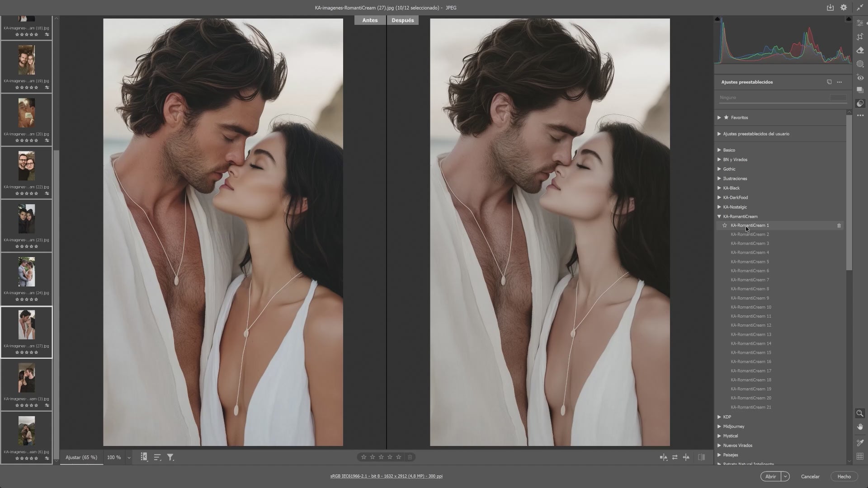Adjust the preset amount slider
Viewport: 868px width, 488px height.
(x=783, y=103)
